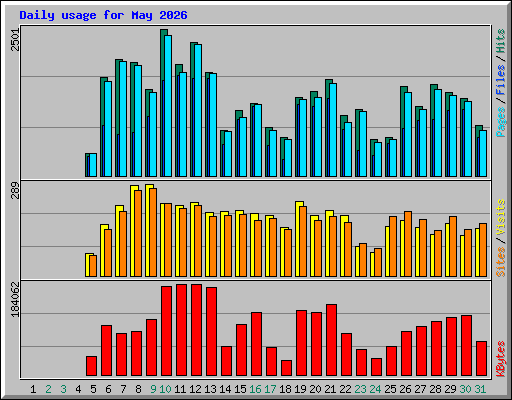Click the cyan files bar for day 21
Screen dimensions: 512x400
[333, 130]
